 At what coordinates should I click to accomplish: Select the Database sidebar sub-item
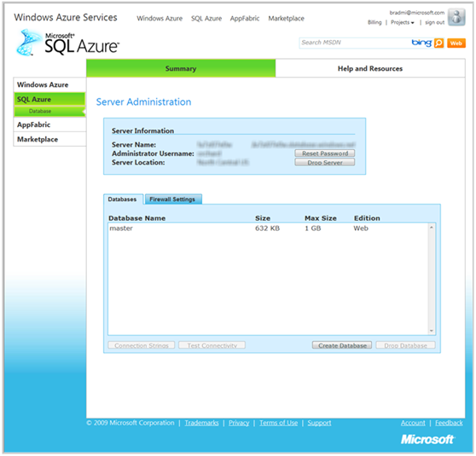click(49, 112)
